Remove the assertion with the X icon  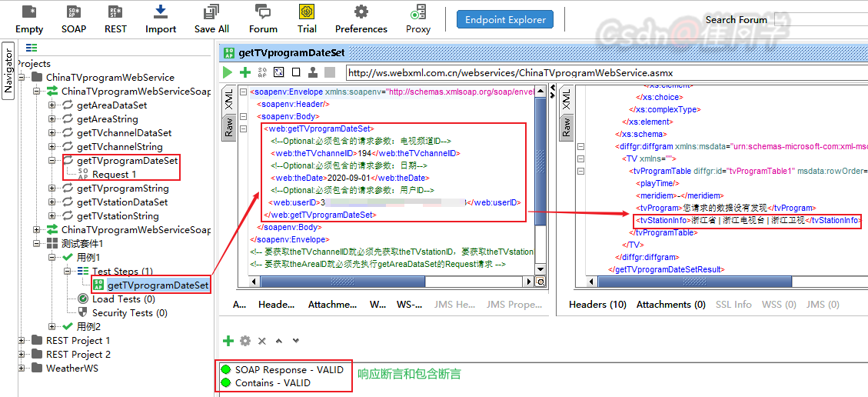[262, 341]
